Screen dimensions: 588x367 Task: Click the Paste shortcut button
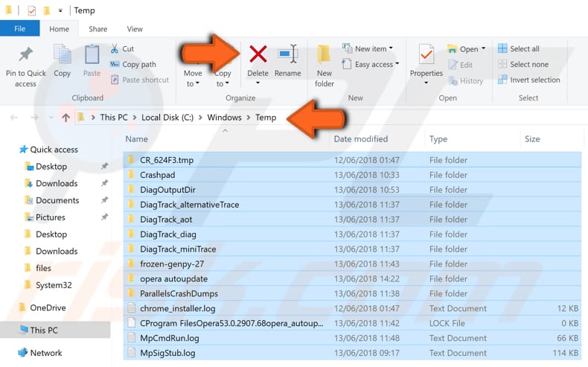[x=140, y=80]
